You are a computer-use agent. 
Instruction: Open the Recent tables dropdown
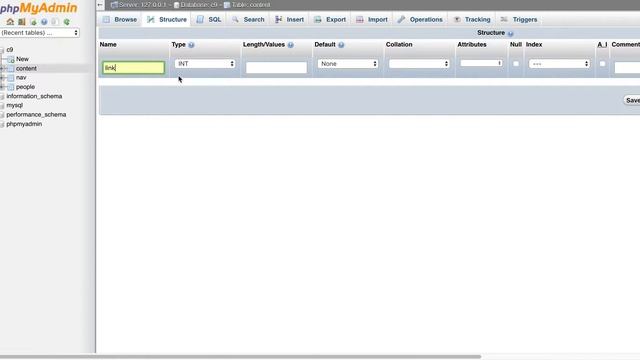(x=40, y=33)
